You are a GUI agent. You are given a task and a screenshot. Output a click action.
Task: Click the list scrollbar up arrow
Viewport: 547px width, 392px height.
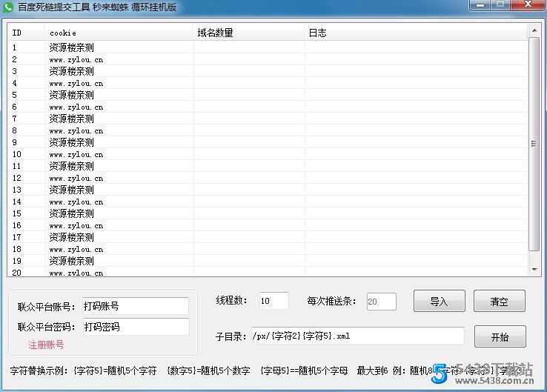(x=534, y=30)
